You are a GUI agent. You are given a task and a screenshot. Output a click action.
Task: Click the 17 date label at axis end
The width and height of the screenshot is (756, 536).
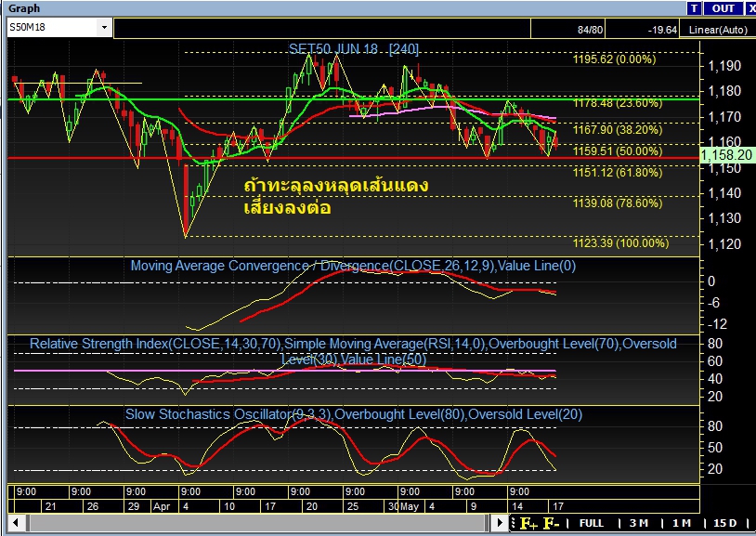[558, 506]
